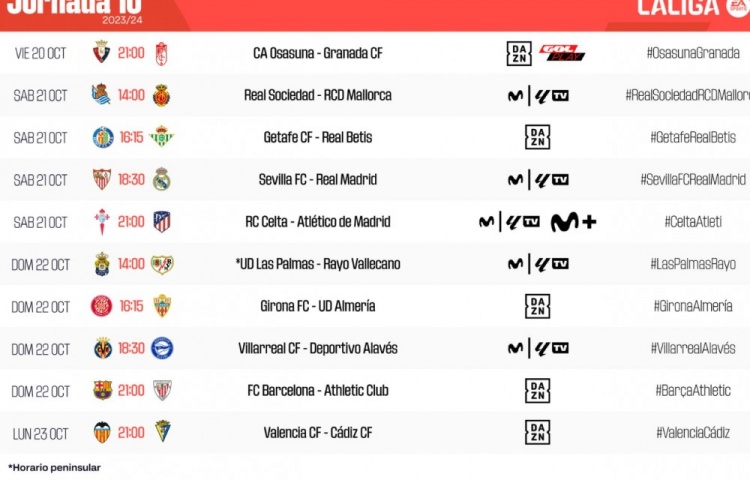Click the FC Barcelona crest
The height and width of the screenshot is (480, 750).
click(102, 390)
